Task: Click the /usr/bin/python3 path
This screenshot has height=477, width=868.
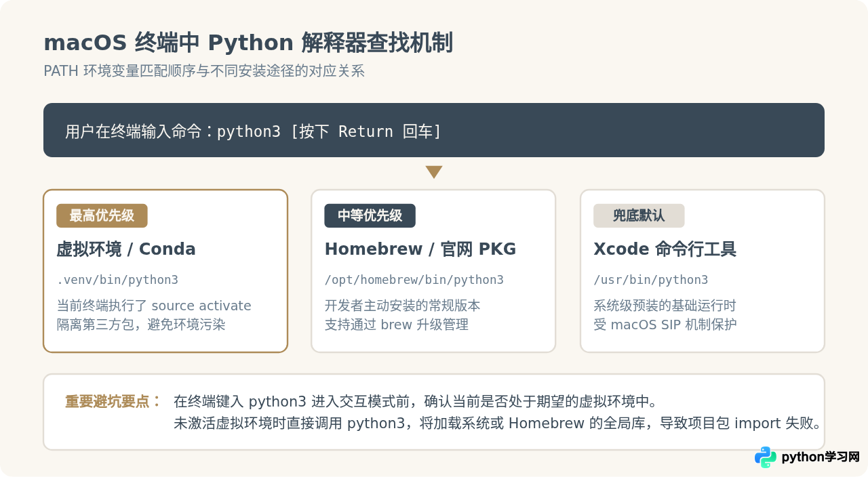Action: point(651,280)
